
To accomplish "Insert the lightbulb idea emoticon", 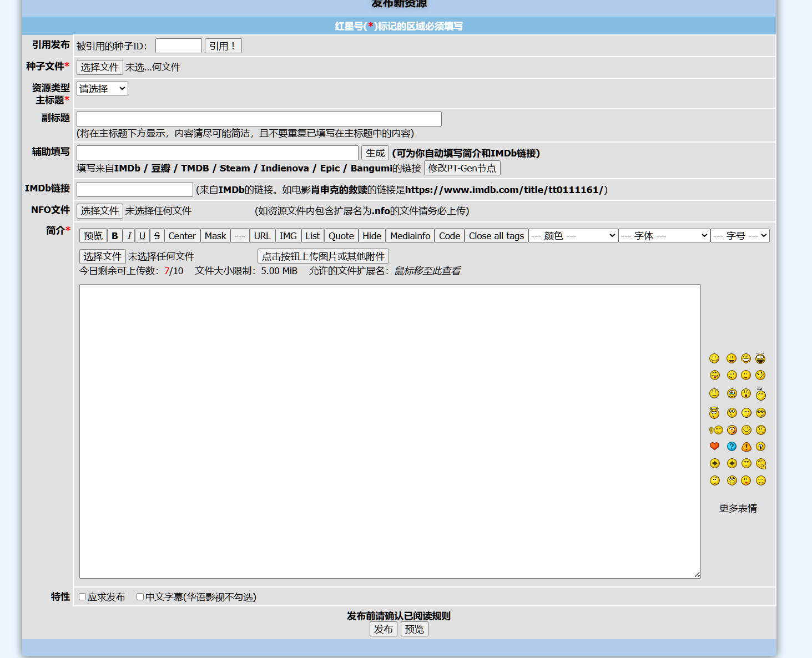I will pyautogui.click(x=761, y=447).
